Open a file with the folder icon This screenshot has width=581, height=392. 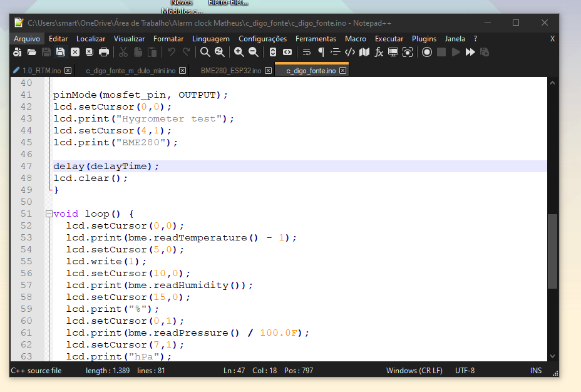tap(32, 52)
